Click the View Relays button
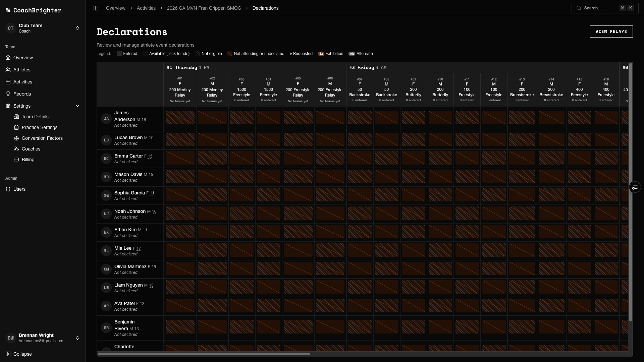 click(611, 32)
